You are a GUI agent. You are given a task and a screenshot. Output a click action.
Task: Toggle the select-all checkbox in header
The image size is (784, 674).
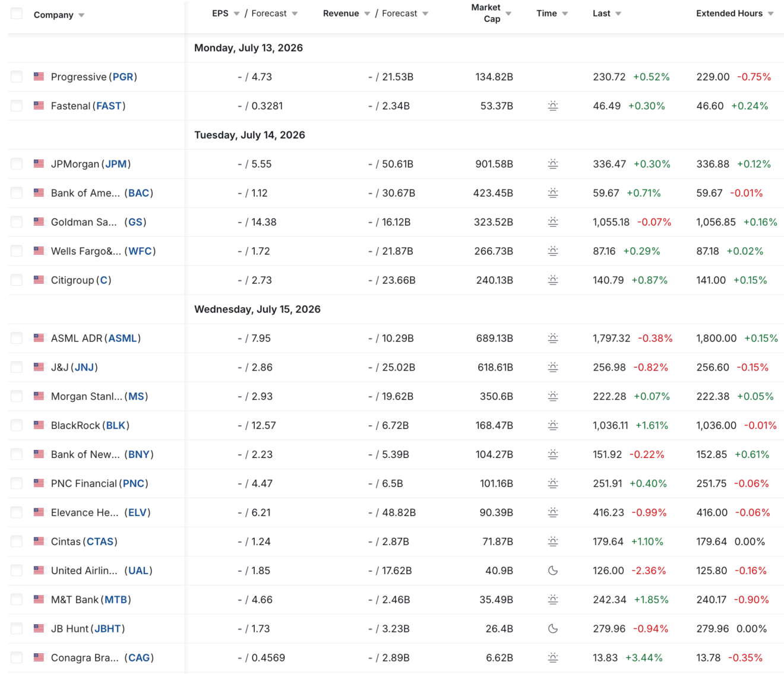click(17, 14)
